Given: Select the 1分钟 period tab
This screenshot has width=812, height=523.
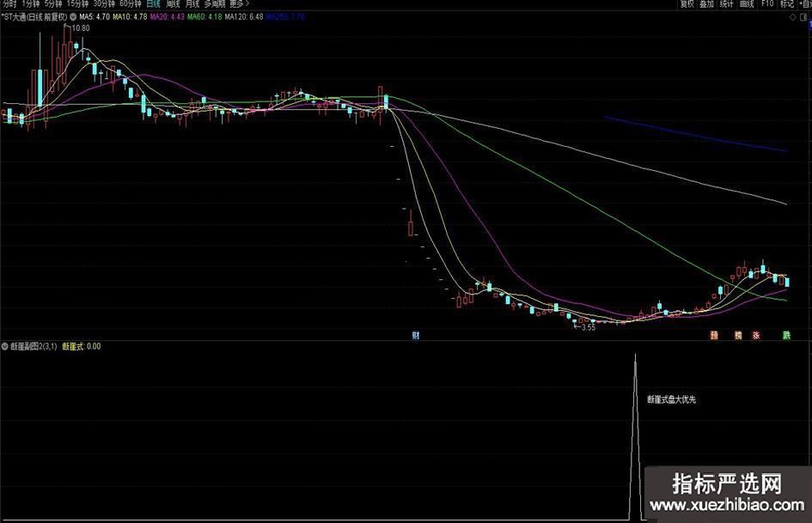Looking at the screenshot, I should pyautogui.click(x=31, y=3).
